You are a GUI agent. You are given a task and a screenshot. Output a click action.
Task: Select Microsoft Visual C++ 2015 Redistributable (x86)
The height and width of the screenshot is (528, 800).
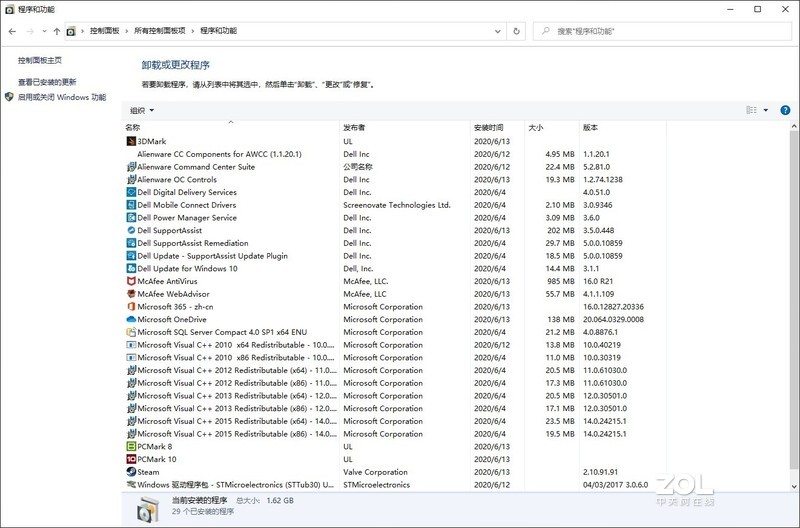pyautogui.click(x=395, y=434)
